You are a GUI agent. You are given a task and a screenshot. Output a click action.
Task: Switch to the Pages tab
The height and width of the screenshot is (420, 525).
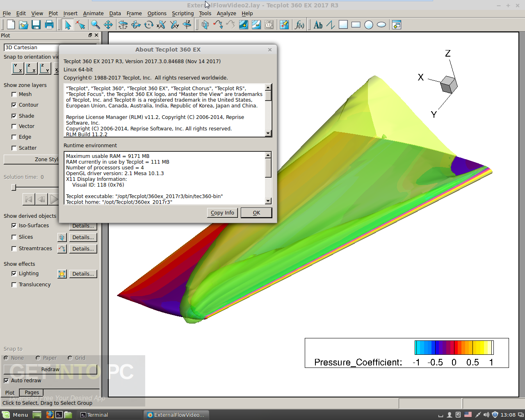[32, 393]
